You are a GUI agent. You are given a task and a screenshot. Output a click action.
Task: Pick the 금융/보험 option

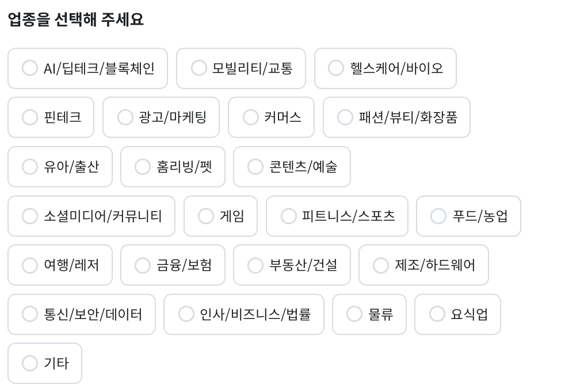click(x=143, y=265)
